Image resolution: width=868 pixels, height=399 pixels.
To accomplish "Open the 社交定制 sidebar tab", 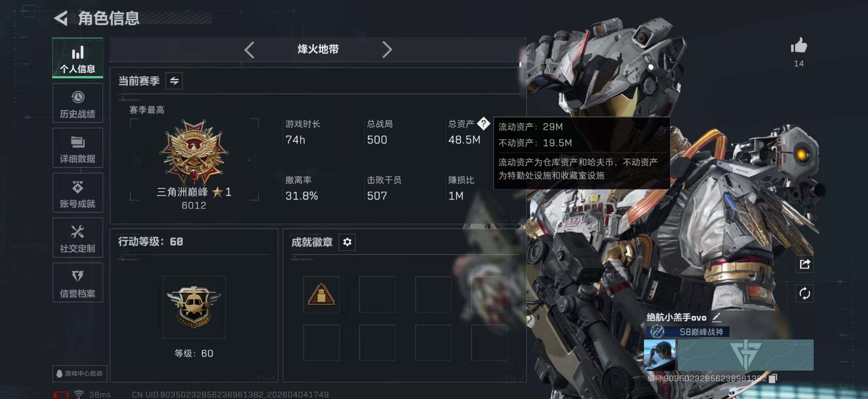I will coord(78,238).
